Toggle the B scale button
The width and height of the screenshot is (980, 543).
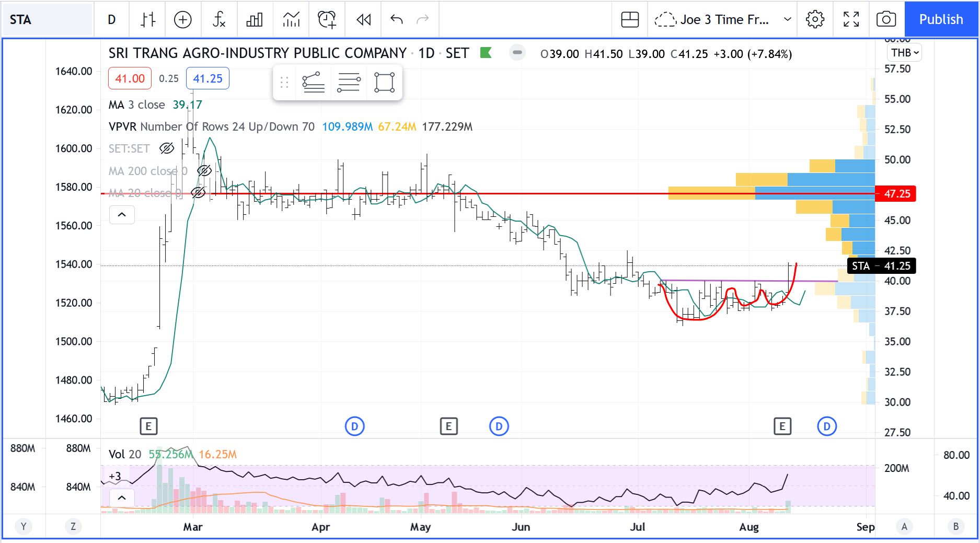pos(956,526)
